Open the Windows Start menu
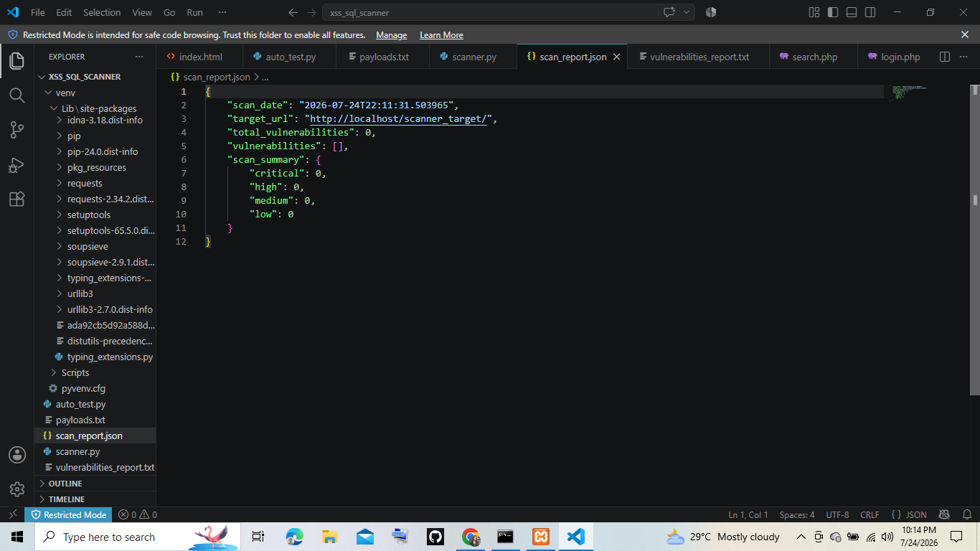The width and height of the screenshot is (980, 551). [x=17, y=537]
